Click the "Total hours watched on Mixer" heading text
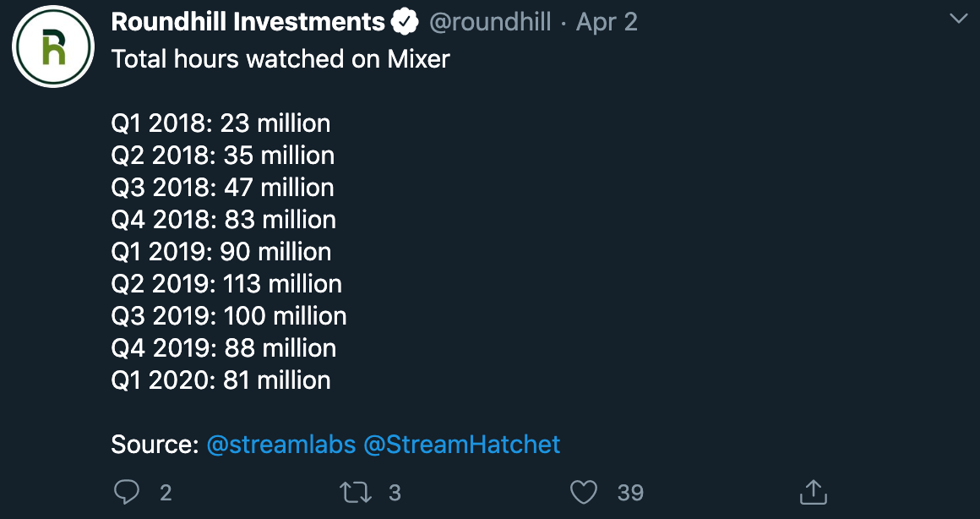The width and height of the screenshot is (980, 519). point(280,59)
